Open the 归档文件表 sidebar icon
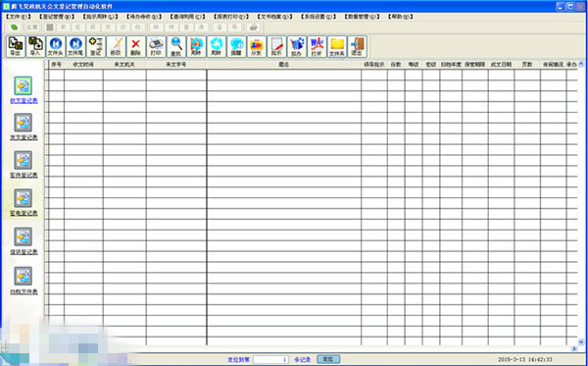 coord(24,276)
